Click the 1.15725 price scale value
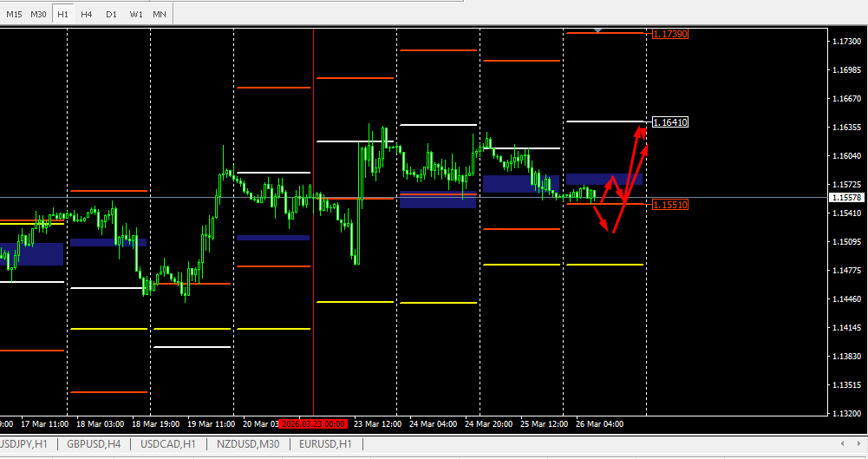868x459 pixels. 847,185
